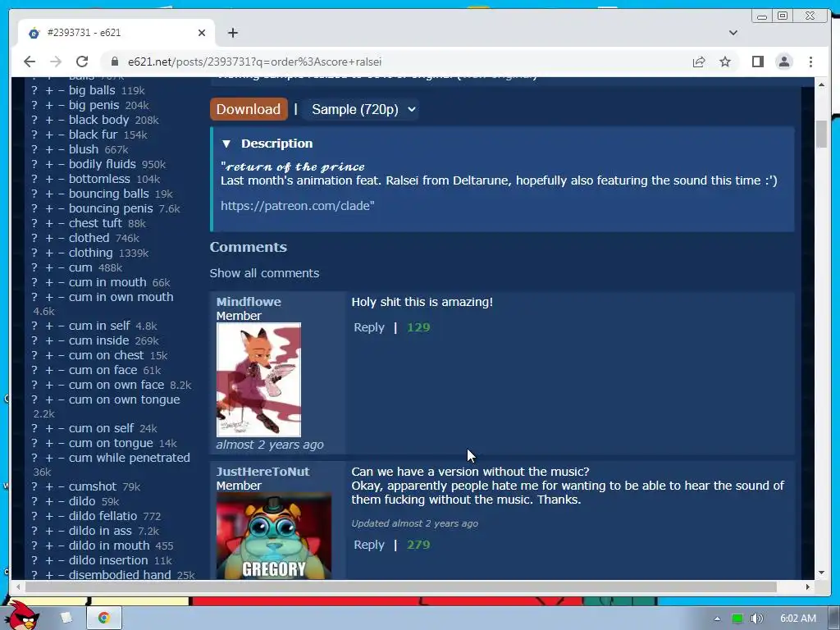Screen dimensions: 840x630
Task: Select the #2393731 - e621 tab
Action: pos(116,33)
